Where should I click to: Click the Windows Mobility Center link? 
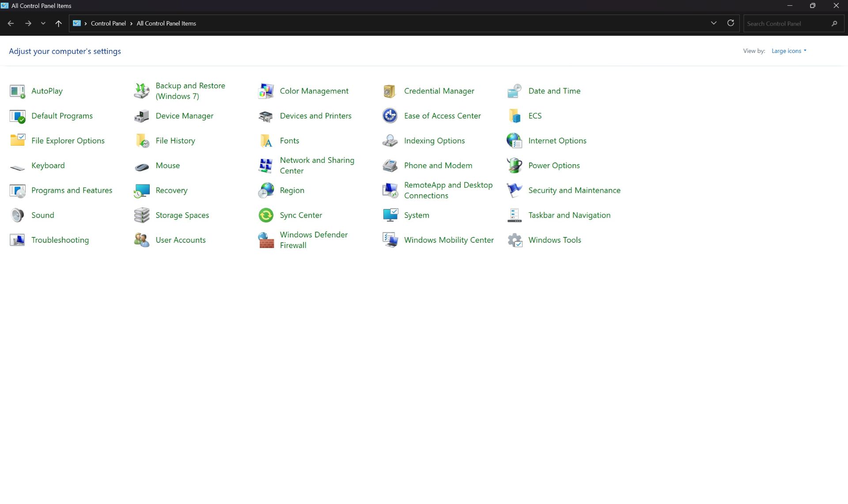point(449,240)
